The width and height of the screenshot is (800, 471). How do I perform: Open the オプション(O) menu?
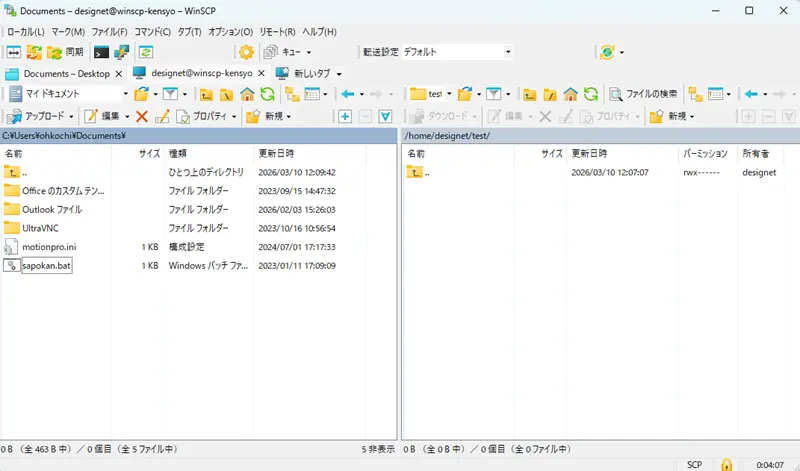(x=230, y=32)
